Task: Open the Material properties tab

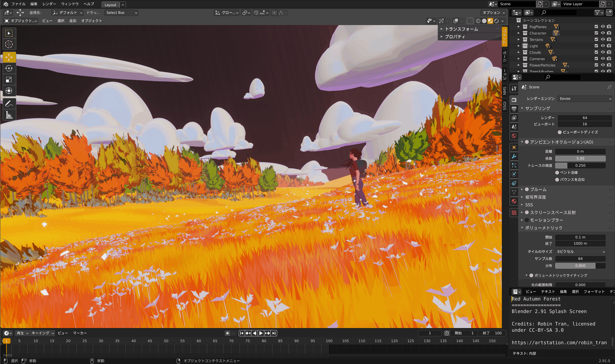Action: point(514,201)
